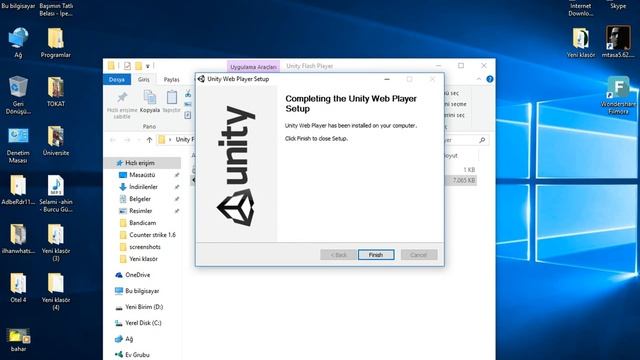
Task: Select the Uygulama Araçları contextual tab
Action: (253, 67)
